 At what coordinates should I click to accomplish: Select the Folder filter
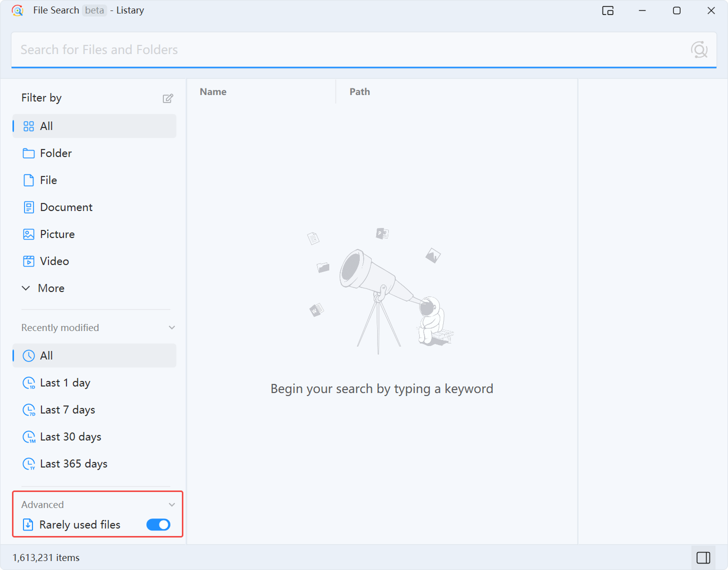94,153
